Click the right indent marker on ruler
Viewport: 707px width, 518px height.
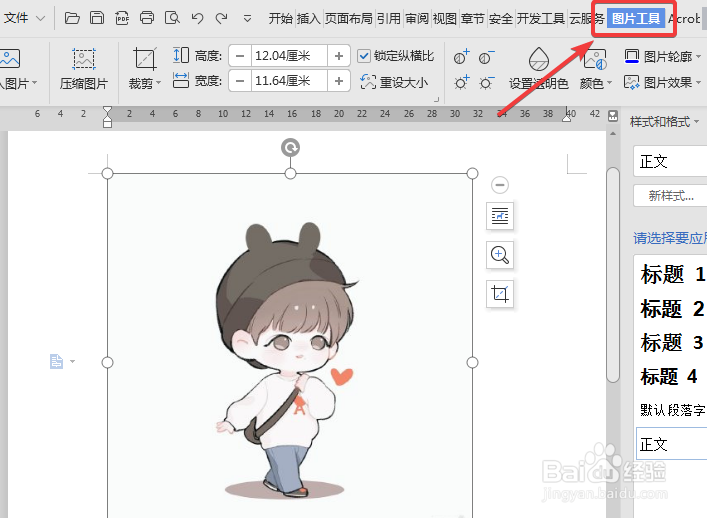(566, 118)
